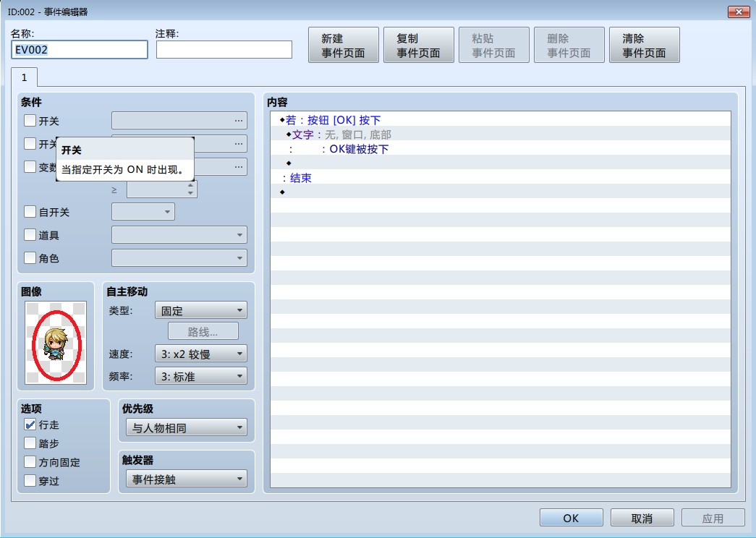Open the 角色 dropdown
756x538 pixels.
coord(179,258)
